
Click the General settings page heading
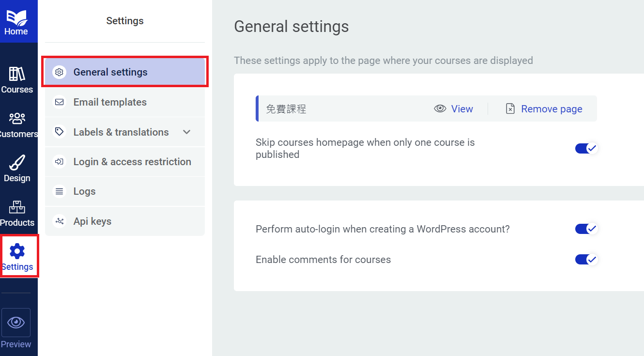click(x=291, y=27)
